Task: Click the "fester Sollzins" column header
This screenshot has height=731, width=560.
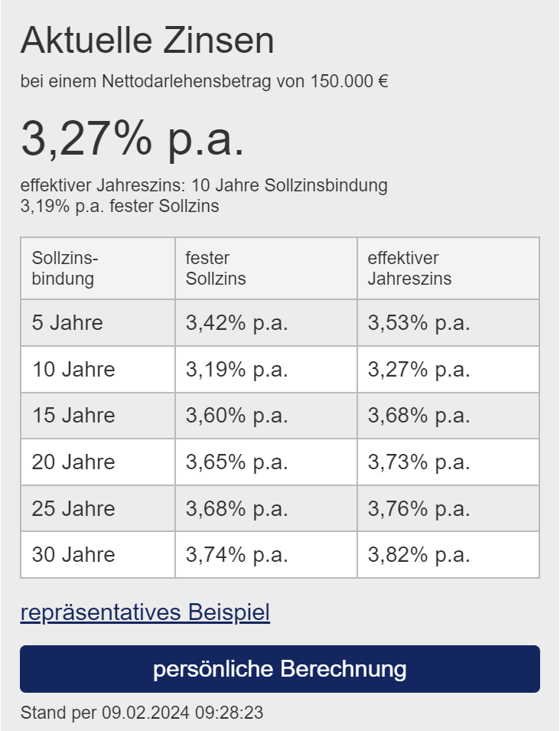Action: [x=216, y=269]
